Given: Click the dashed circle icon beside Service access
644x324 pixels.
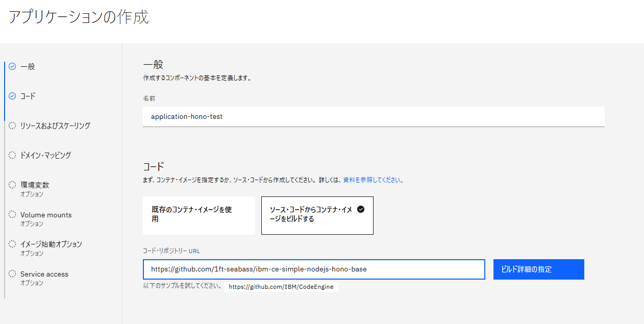Looking at the screenshot, I should tap(12, 273).
